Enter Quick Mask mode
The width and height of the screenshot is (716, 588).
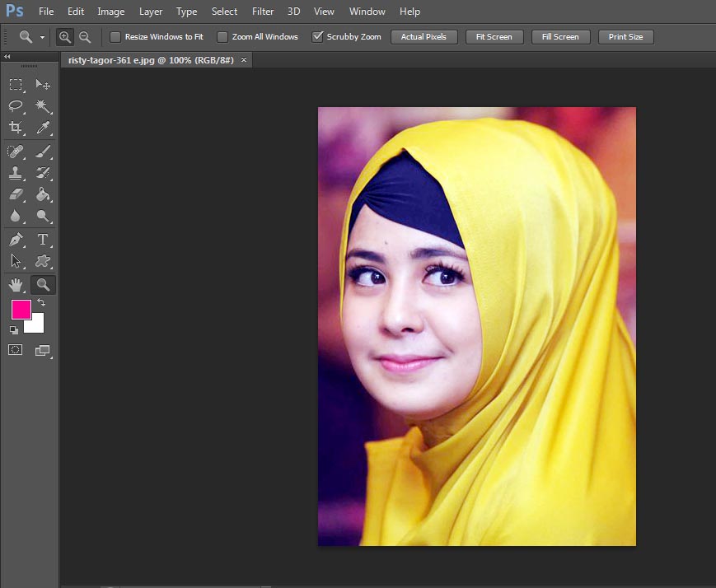tap(14, 349)
